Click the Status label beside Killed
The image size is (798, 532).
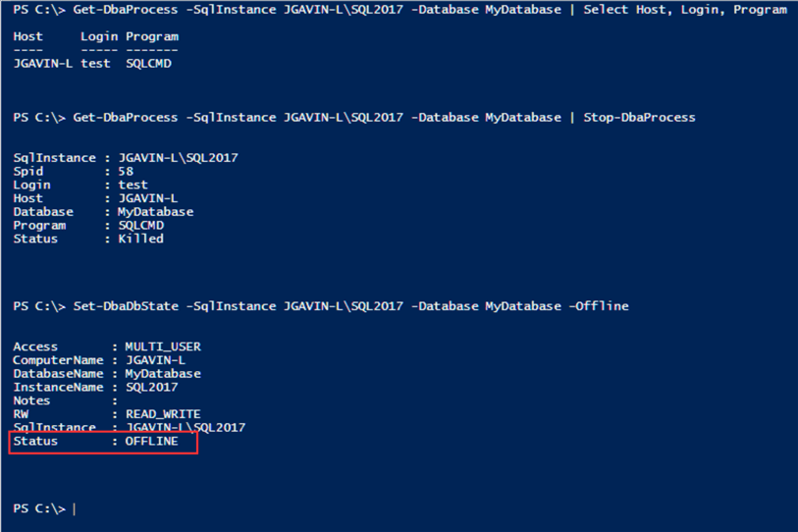(x=35, y=239)
